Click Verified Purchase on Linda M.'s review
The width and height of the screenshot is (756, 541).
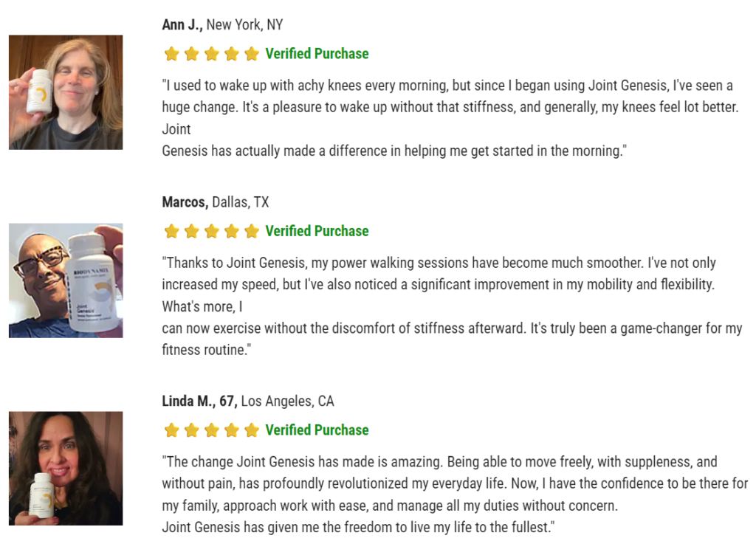pyautogui.click(x=317, y=430)
